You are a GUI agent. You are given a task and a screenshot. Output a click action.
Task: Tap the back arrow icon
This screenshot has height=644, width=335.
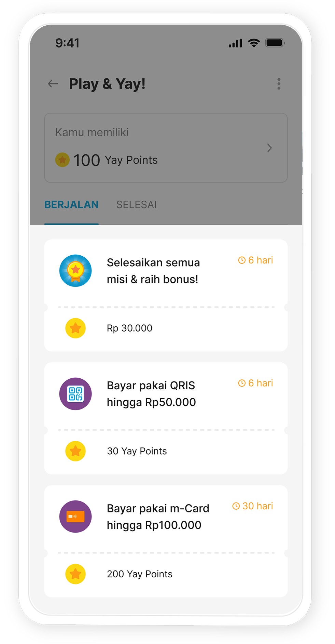coord(53,84)
